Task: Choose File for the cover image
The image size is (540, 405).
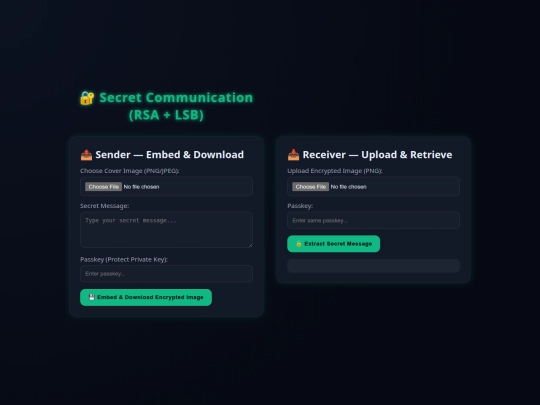Action: [x=103, y=187]
